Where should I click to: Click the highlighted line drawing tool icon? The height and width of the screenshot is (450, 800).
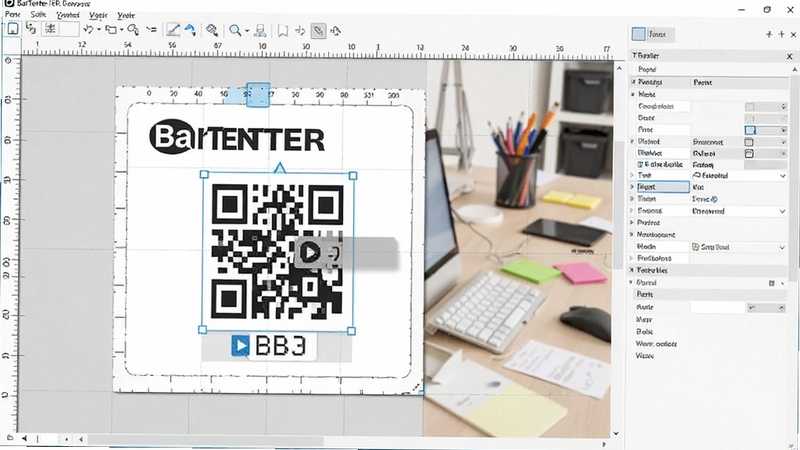173,30
